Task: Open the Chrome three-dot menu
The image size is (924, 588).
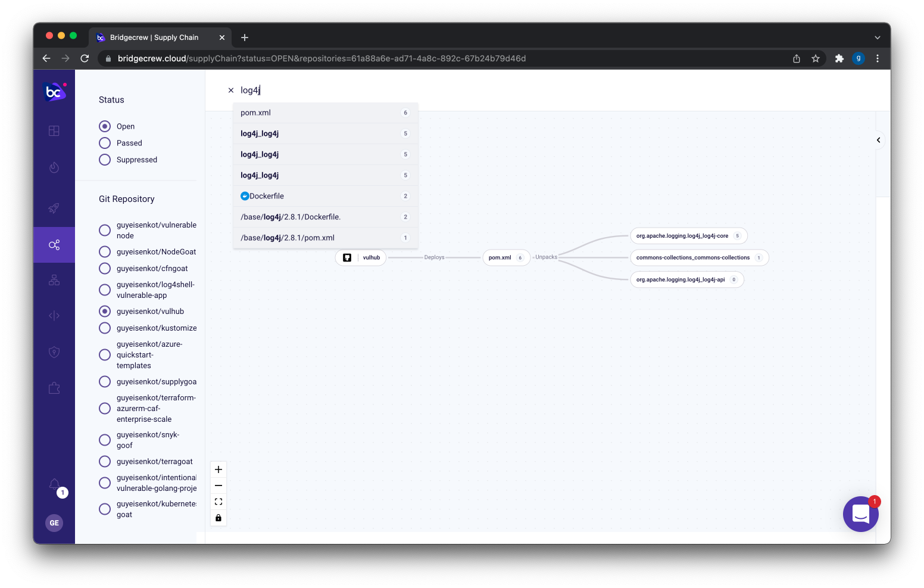Action: pyautogui.click(x=878, y=58)
